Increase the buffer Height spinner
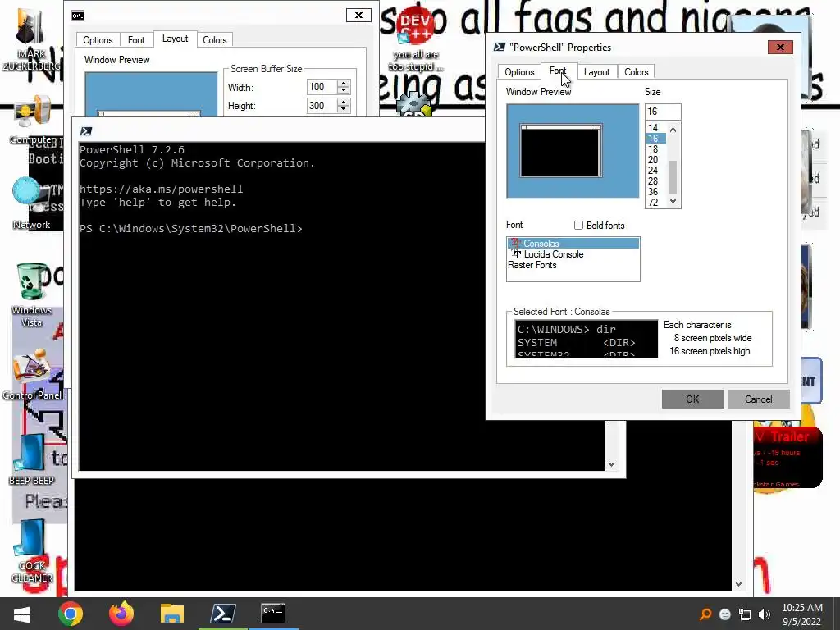Image resolution: width=840 pixels, height=630 pixels. tap(344, 102)
